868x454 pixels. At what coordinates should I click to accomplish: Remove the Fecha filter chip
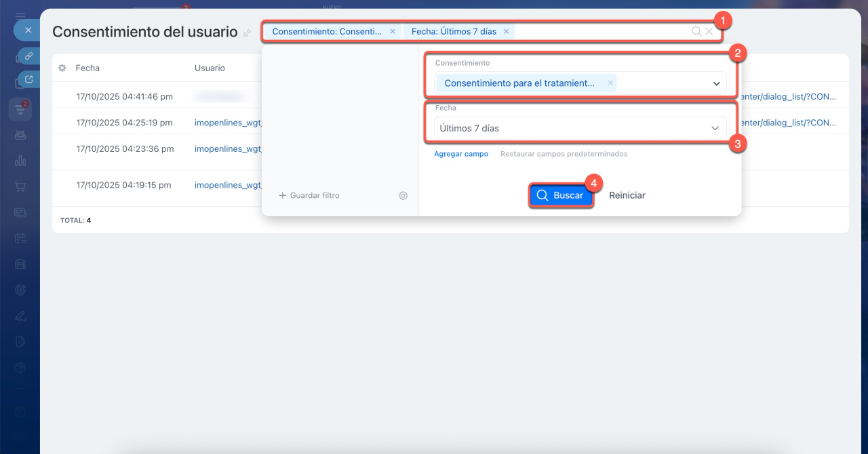click(x=506, y=31)
